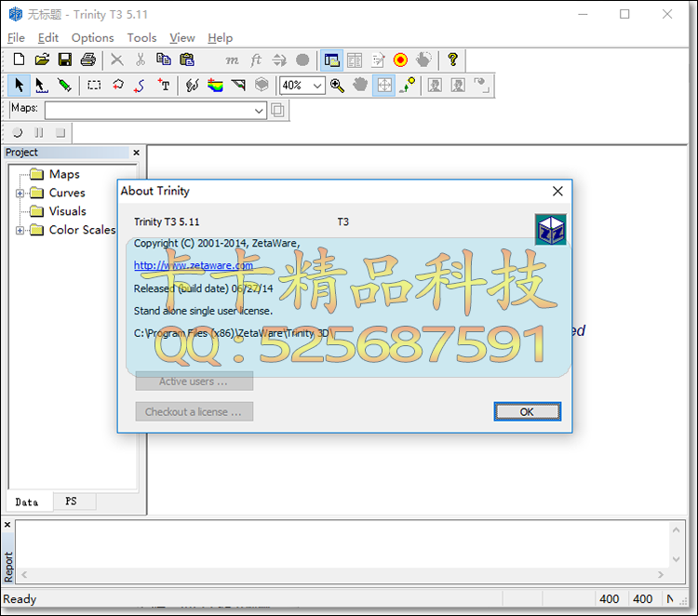Image resolution: width=698 pixels, height=616 pixels.
Task: Click the New document icon
Action: point(19,60)
